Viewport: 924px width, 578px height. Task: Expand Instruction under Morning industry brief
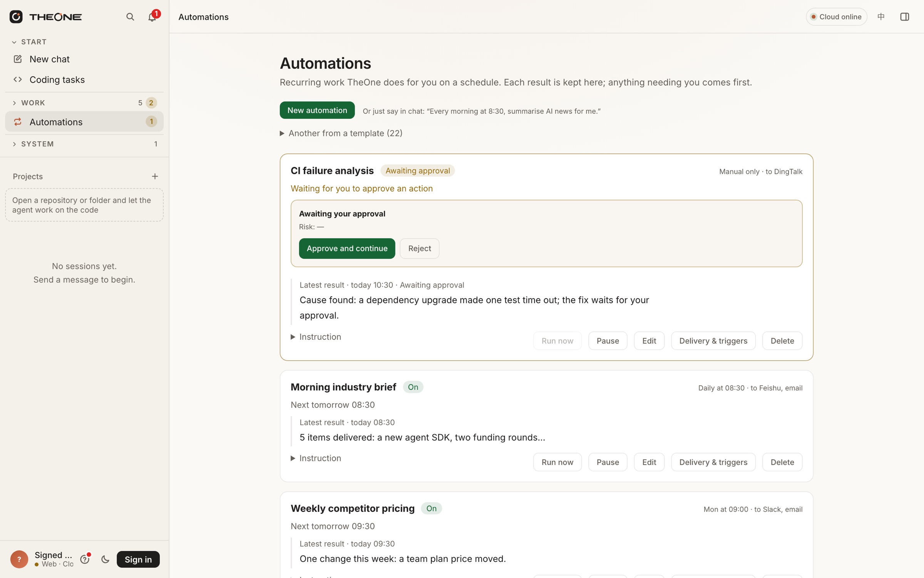316,458
